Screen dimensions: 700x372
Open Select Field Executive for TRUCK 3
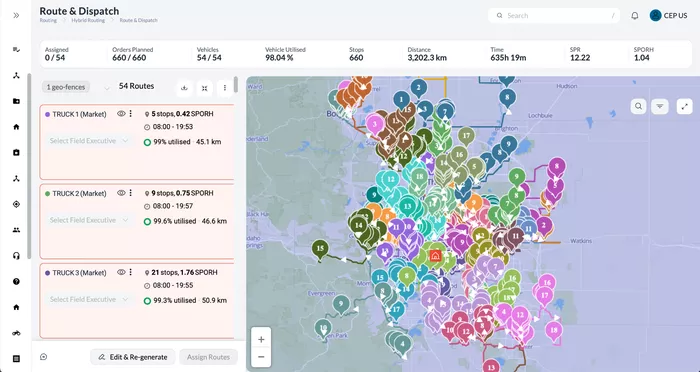89,299
